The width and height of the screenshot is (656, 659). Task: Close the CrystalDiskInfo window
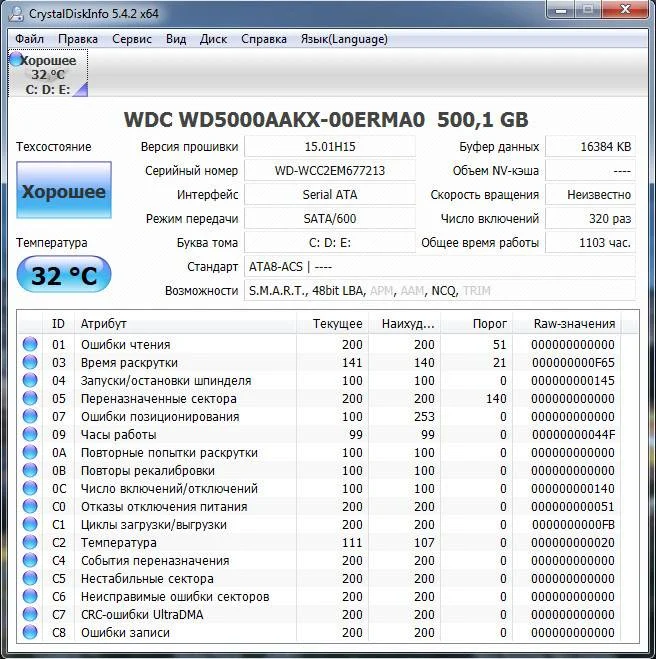click(625, 10)
